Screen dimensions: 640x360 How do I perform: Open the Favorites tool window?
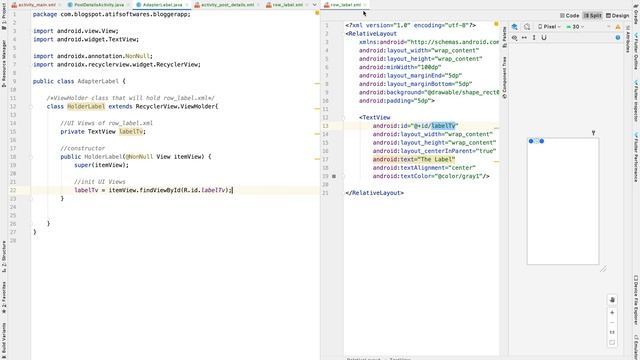click(4, 297)
